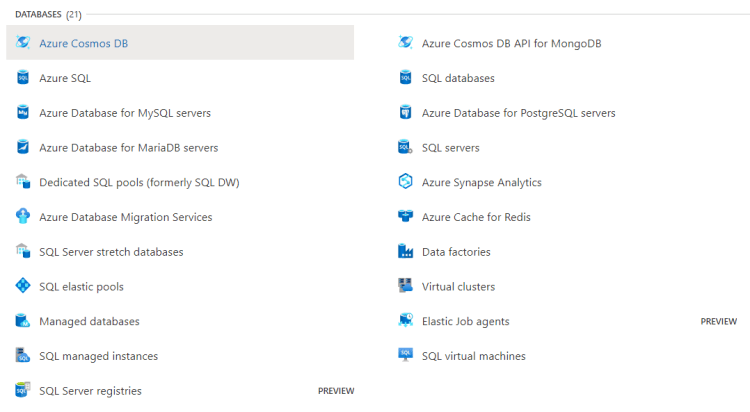Open Elastic Job agents
This screenshot has height=412, width=750.
[x=465, y=322]
